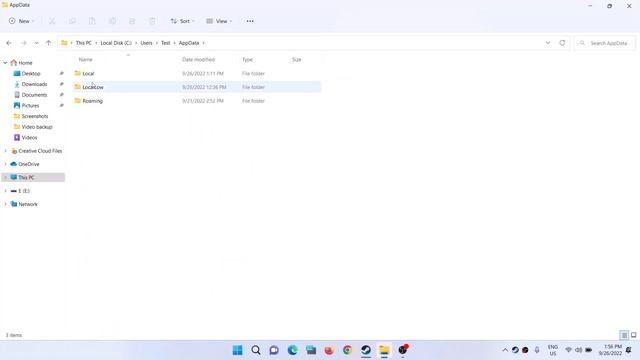The image size is (640, 360).
Task: Open the See more ellipsis menu
Action: (x=250, y=21)
